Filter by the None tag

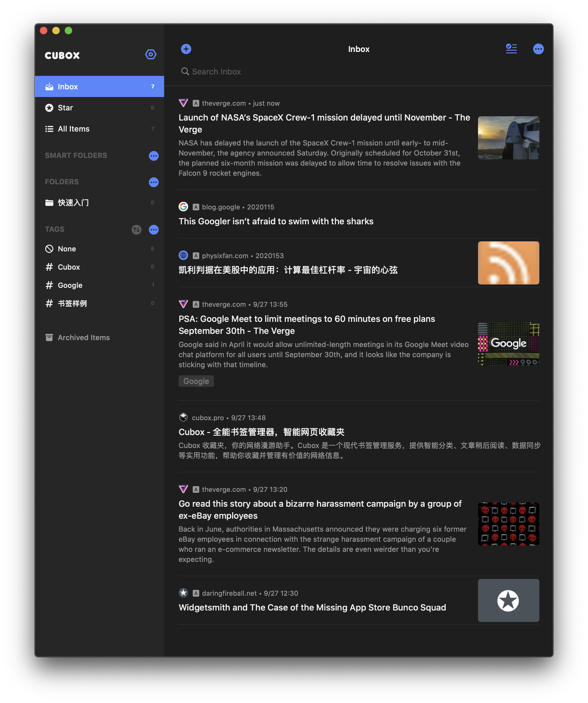tap(99, 249)
